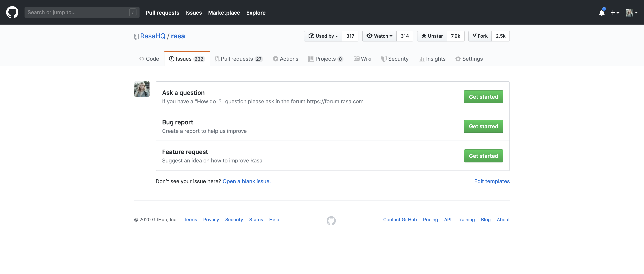The width and height of the screenshot is (644, 274).
Task: Open a blank issue link
Action: point(246,181)
